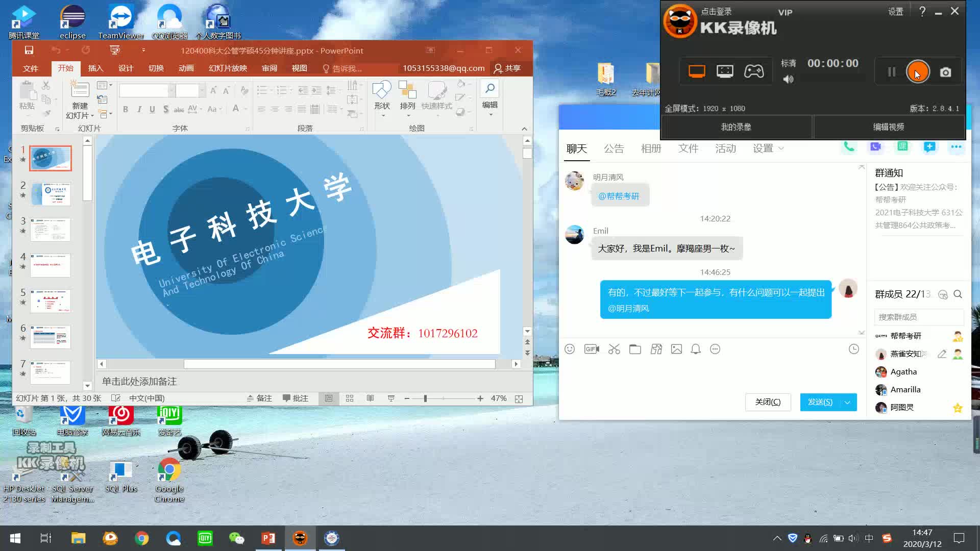
Task: Switch to the 公告 tab in group chat
Action: coord(614,148)
